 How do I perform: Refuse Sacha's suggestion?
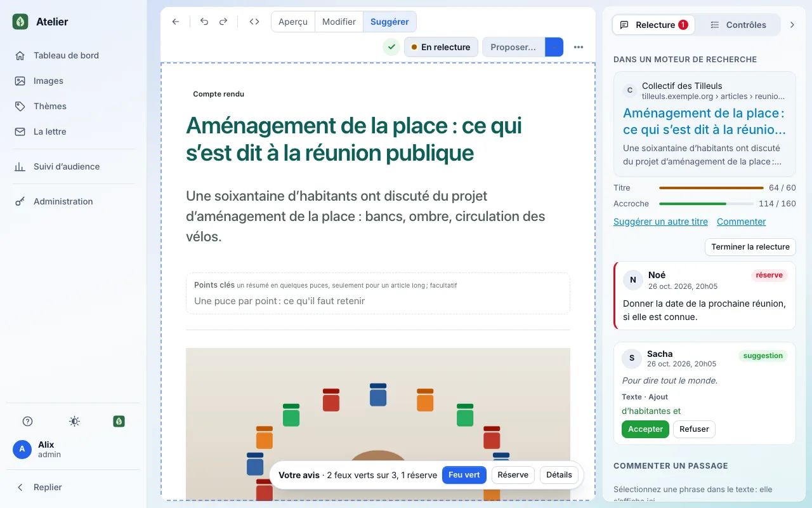pyautogui.click(x=694, y=429)
